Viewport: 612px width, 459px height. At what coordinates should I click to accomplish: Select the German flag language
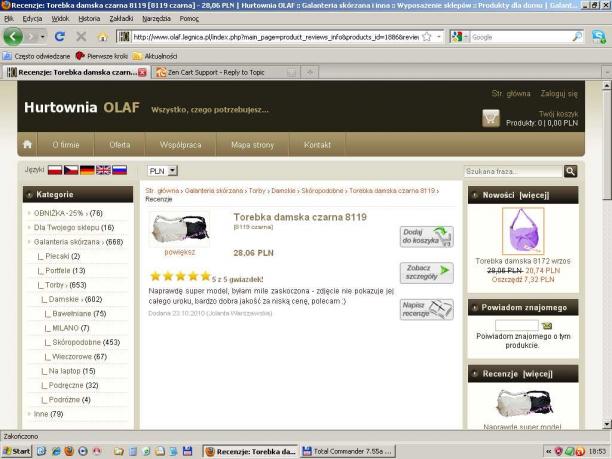point(87,170)
